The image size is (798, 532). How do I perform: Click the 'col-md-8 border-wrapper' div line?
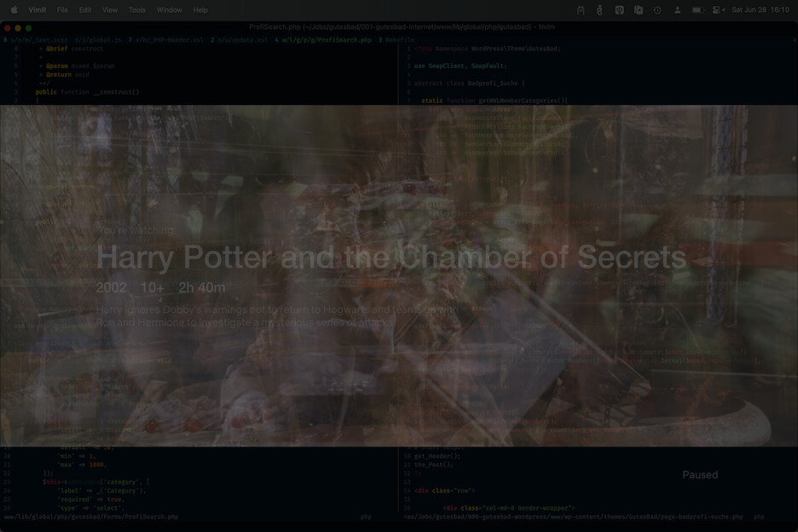[508, 508]
